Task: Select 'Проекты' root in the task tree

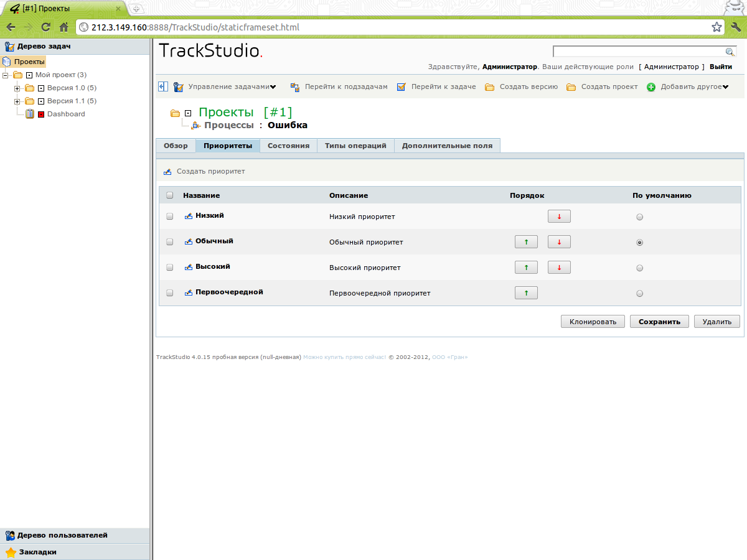Action: coord(29,62)
